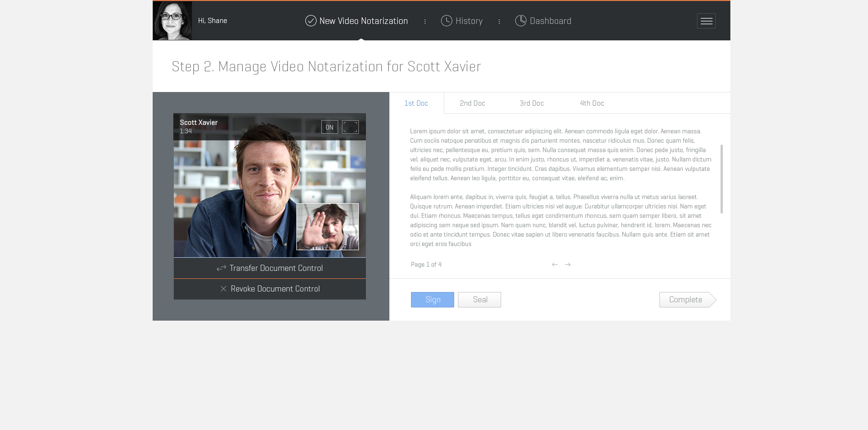Click Transfer Document Control
Image resolution: width=868 pixels, height=430 pixels.
[x=270, y=268]
